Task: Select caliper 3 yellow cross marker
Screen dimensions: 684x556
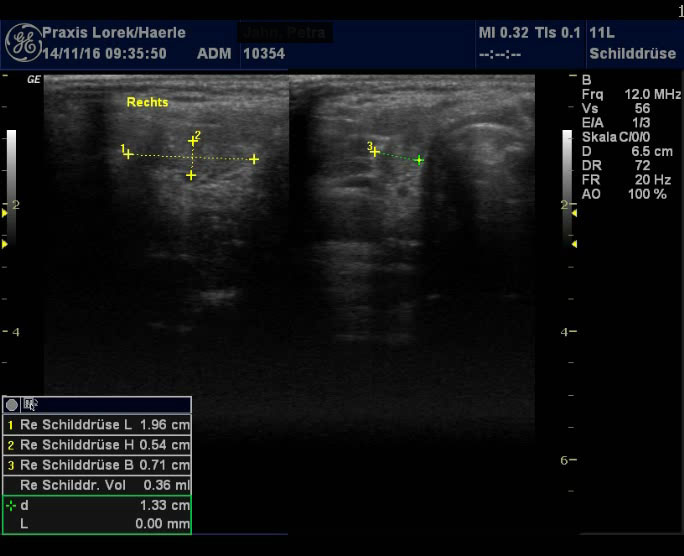Action: [x=375, y=152]
